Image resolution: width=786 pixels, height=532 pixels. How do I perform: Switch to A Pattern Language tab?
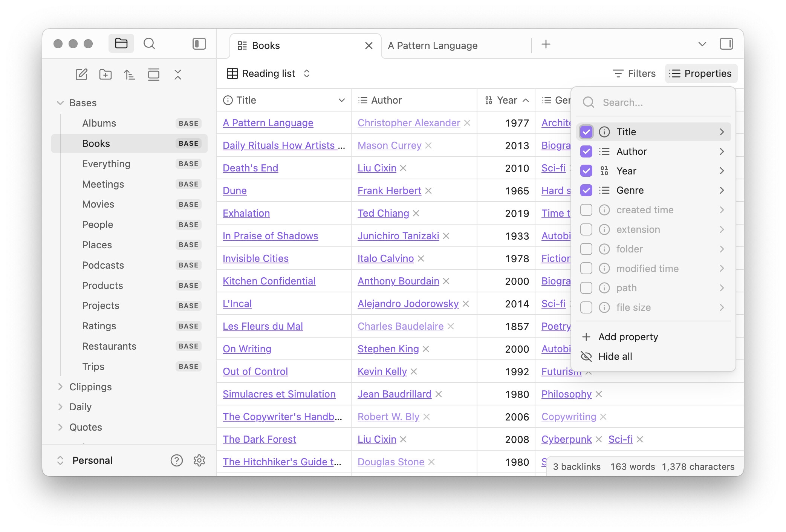pyautogui.click(x=433, y=46)
